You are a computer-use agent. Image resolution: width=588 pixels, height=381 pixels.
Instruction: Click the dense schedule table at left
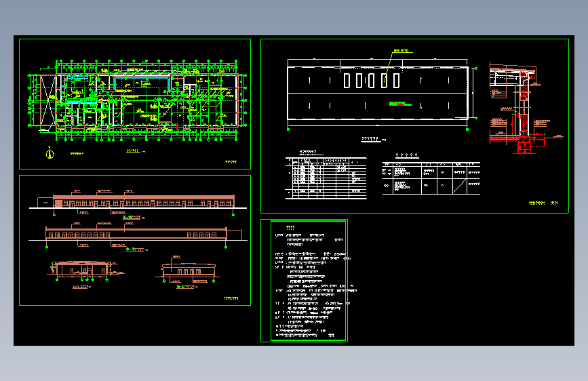(326, 178)
